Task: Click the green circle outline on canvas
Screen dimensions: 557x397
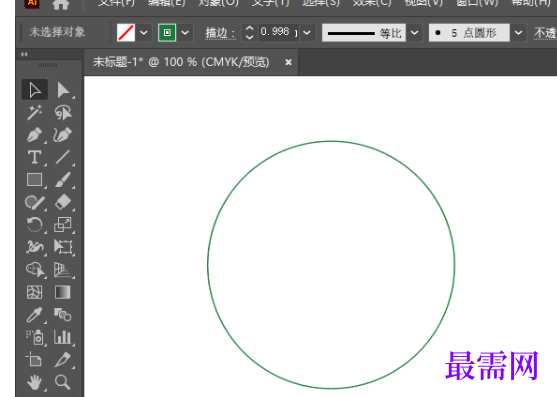Action: click(208, 265)
